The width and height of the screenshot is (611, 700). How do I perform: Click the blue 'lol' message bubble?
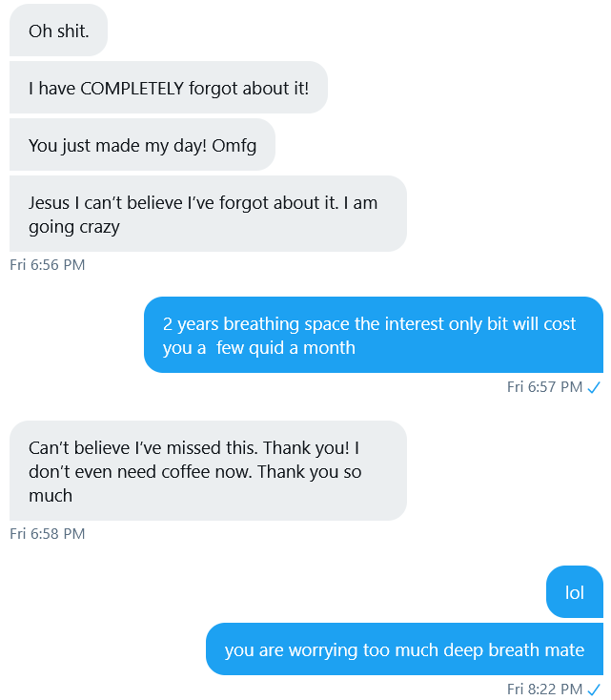click(x=575, y=592)
